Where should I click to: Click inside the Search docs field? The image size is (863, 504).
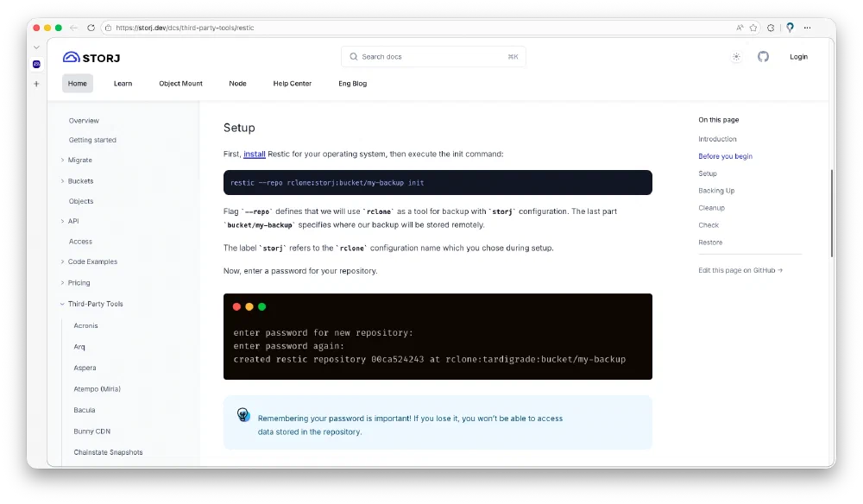pos(431,56)
